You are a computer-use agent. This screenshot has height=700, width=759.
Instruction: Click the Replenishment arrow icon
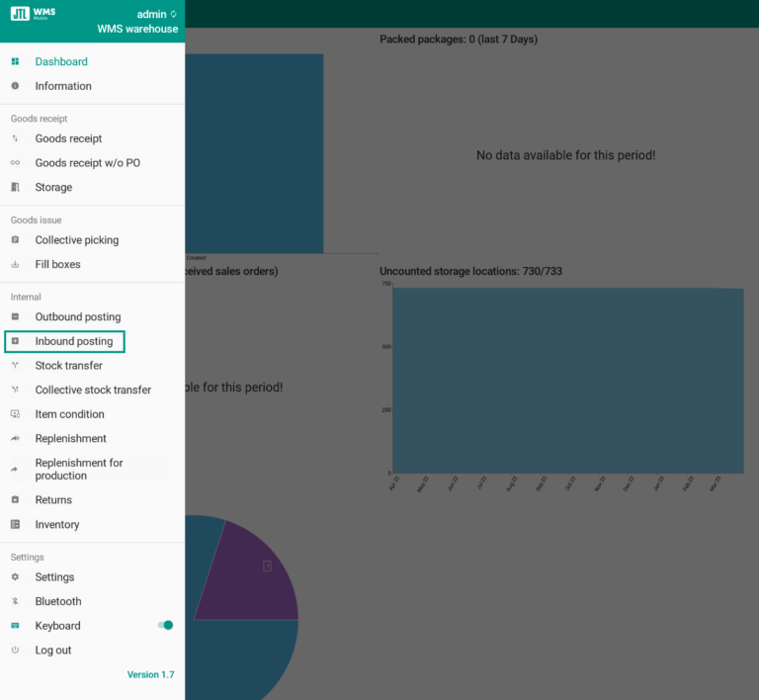(15, 438)
